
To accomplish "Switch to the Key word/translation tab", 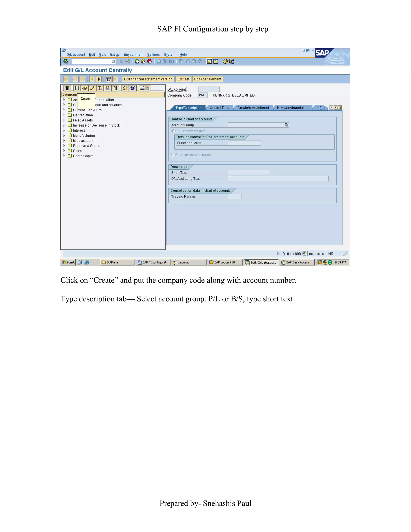I will click(x=293, y=108).
